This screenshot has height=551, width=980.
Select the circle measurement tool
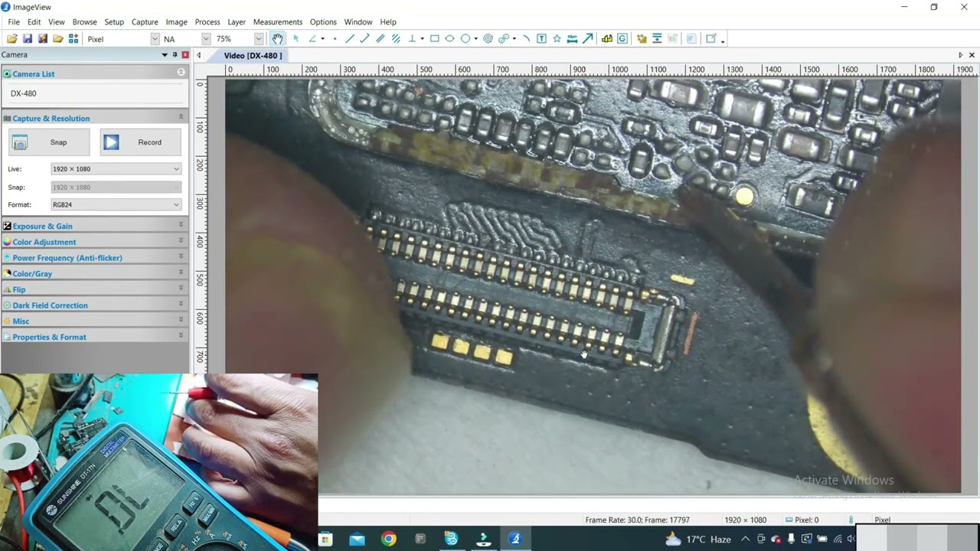465,38
